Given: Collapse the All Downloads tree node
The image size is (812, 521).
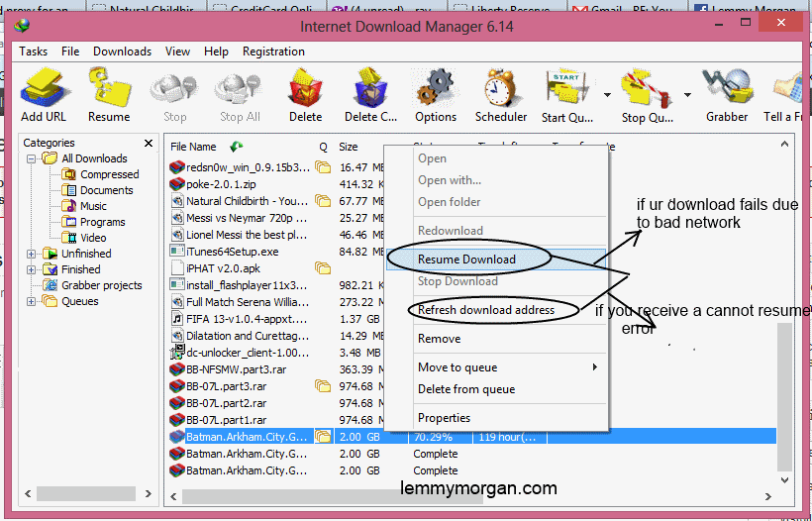Looking at the screenshot, I should pos(31,159).
